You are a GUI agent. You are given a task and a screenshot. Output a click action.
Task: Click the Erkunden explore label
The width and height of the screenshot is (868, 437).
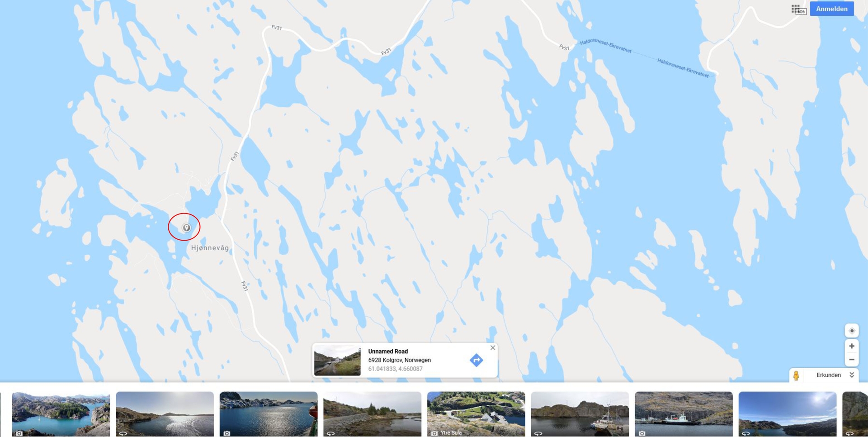tap(828, 375)
